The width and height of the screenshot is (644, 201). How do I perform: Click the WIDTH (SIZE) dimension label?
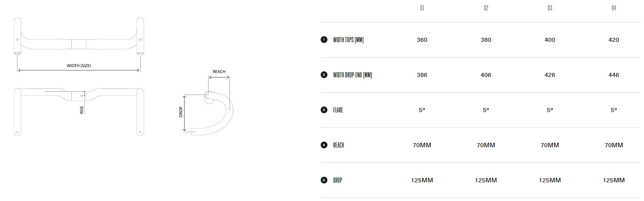(79, 66)
